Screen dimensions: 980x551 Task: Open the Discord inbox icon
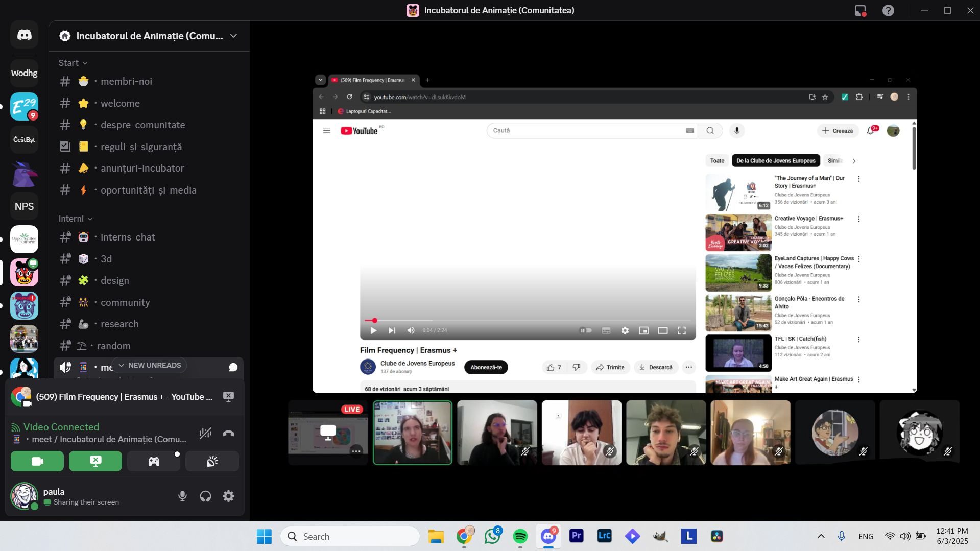point(860,10)
